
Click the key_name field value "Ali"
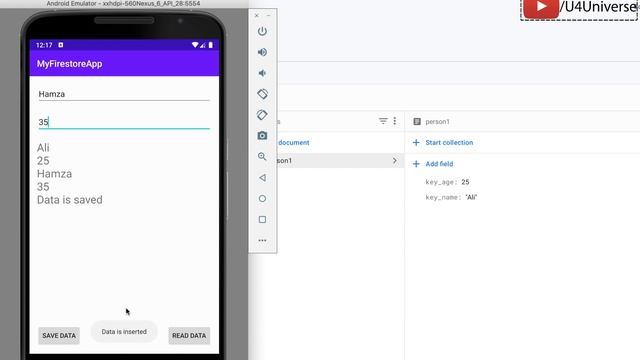(471, 197)
